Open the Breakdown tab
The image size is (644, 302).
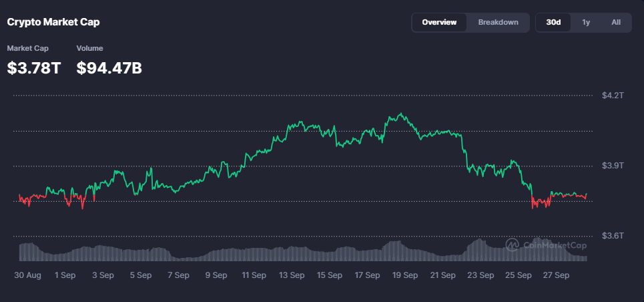point(498,22)
